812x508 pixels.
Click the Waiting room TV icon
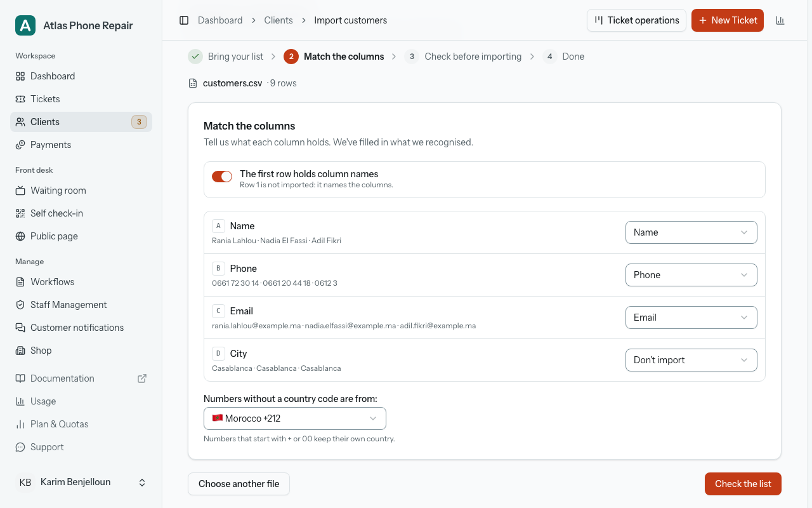click(20, 190)
